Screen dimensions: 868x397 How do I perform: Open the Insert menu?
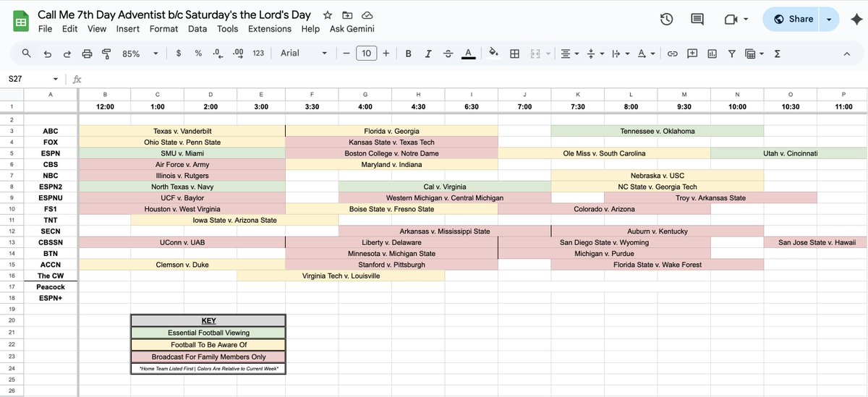(x=128, y=29)
